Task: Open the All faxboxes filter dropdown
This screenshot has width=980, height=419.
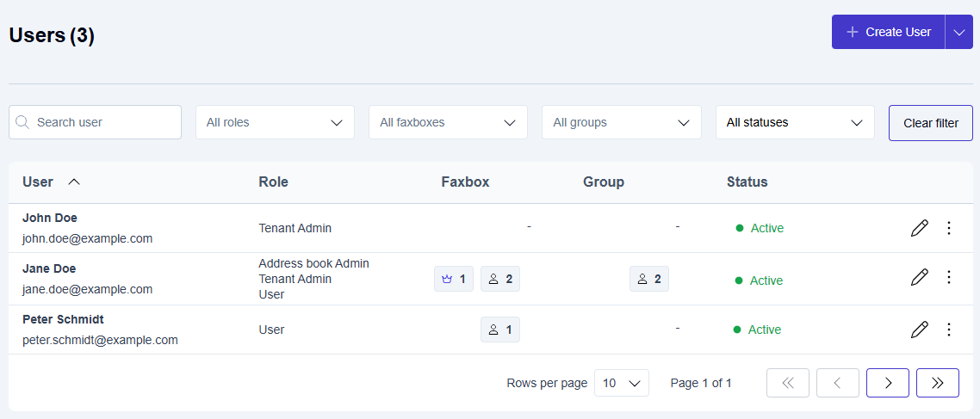Action: (448, 122)
